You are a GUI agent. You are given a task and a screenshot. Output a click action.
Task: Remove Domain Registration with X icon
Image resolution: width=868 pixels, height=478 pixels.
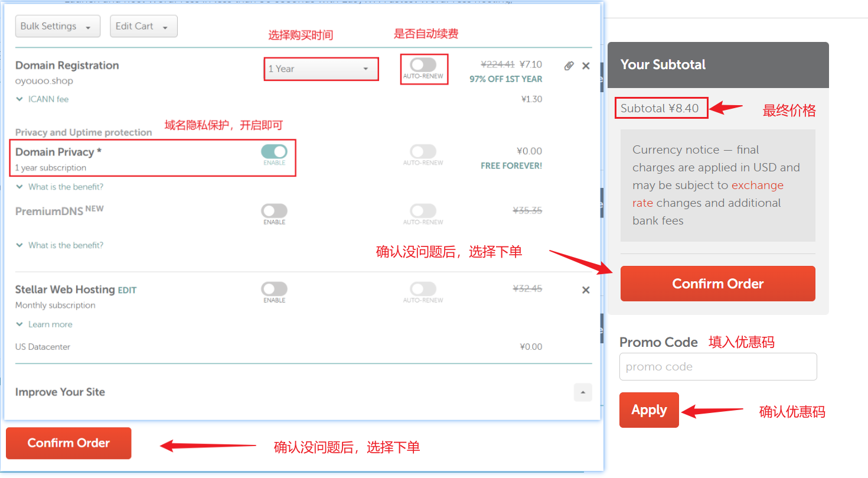tap(586, 66)
